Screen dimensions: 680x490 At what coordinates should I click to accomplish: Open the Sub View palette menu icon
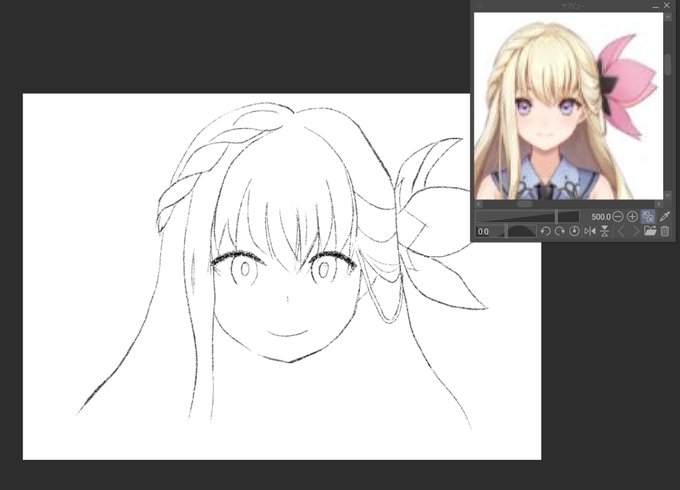point(479,5)
